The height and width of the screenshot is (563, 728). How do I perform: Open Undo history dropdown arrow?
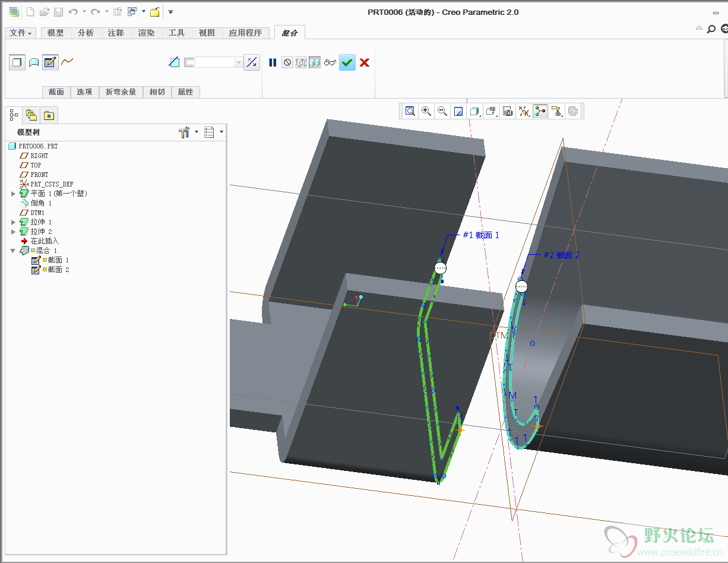click(84, 12)
